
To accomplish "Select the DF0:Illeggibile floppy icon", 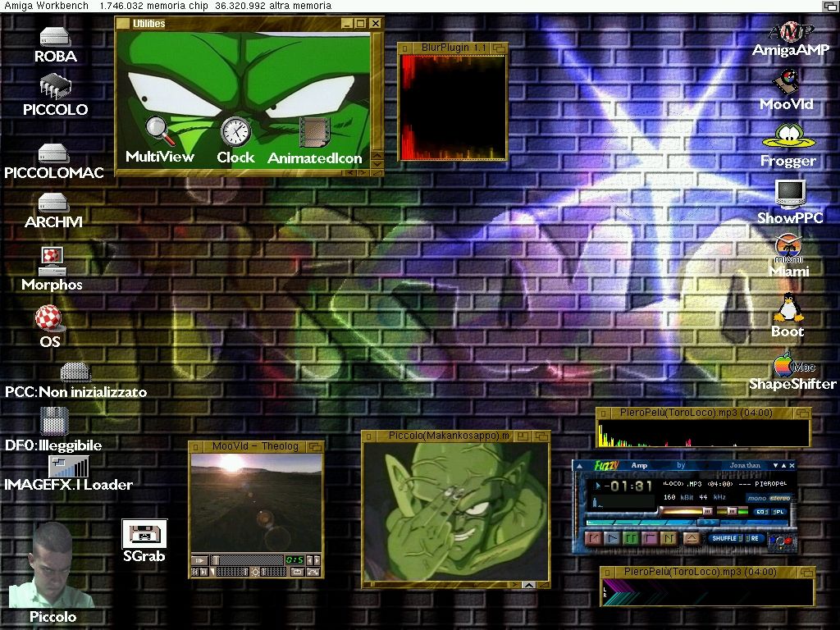I will pyautogui.click(x=53, y=430).
